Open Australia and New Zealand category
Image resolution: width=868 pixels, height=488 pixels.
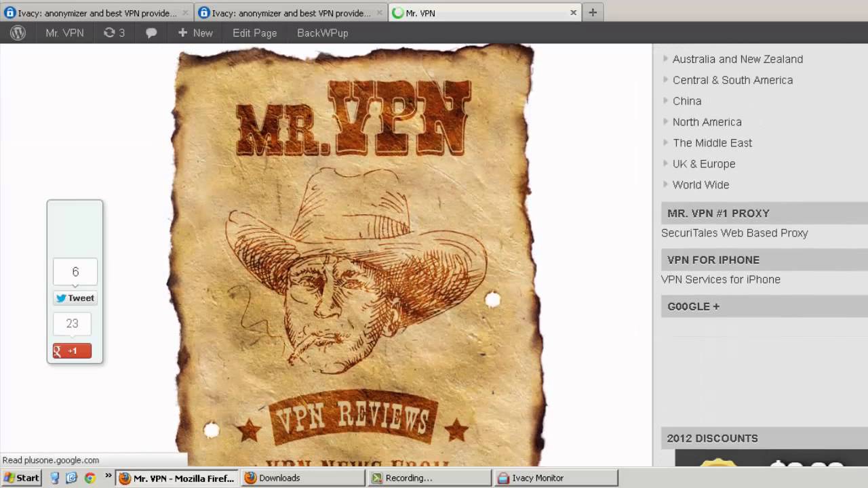(738, 59)
